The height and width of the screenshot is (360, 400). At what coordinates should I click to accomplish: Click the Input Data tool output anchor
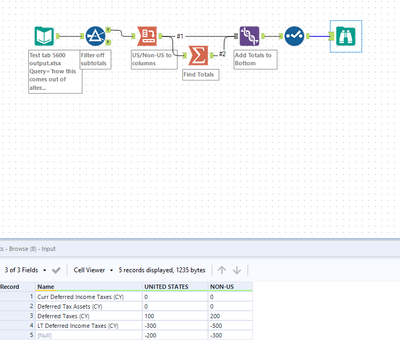[58, 36]
